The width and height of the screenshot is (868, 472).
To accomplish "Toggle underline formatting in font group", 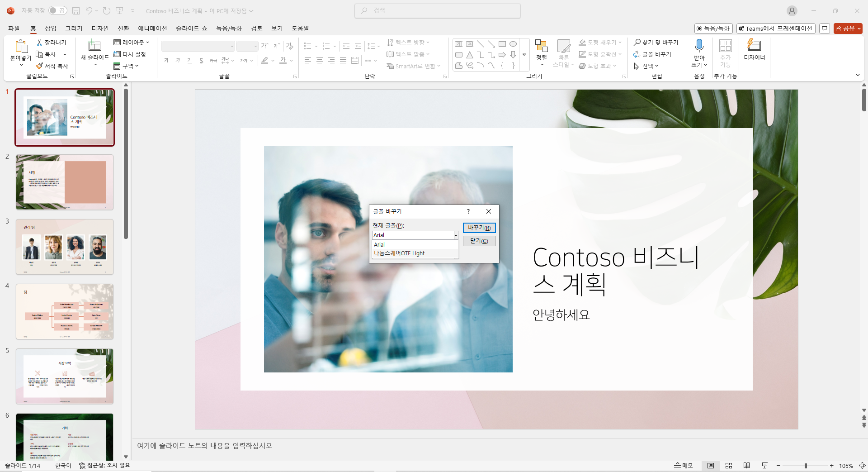I will [190, 61].
